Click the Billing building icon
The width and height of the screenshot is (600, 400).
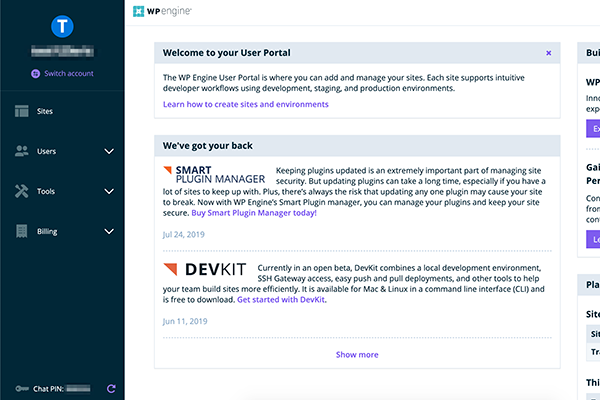coord(22,231)
